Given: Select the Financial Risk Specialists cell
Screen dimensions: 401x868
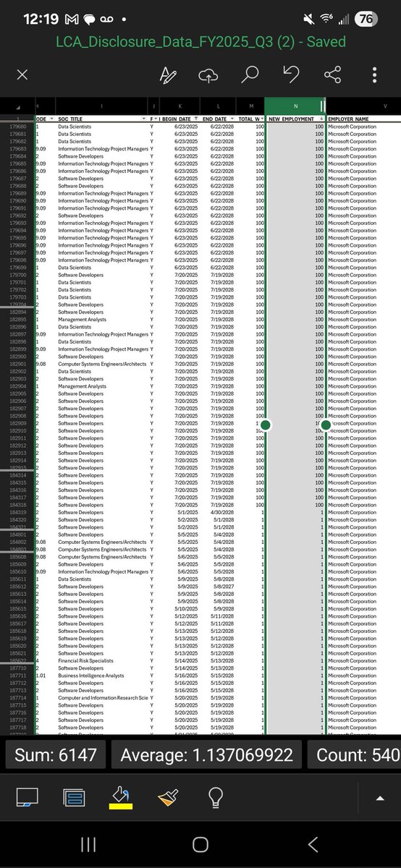Looking at the screenshot, I should click(85, 661).
